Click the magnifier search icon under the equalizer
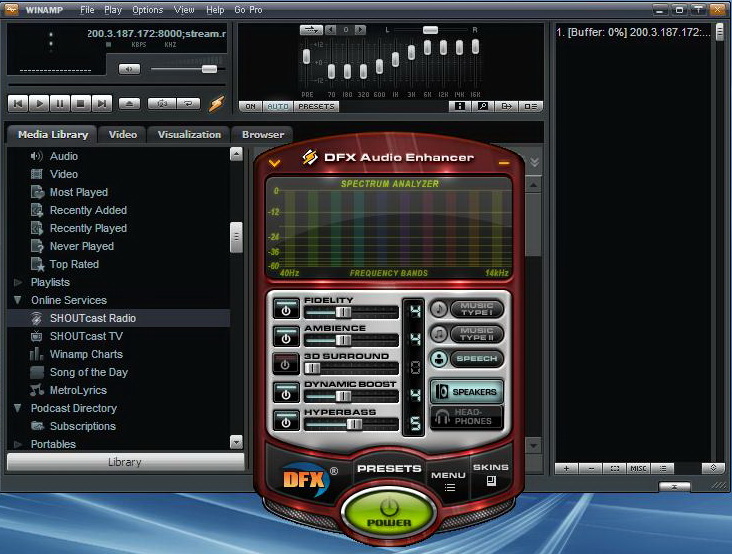This screenshot has height=554, width=732. pos(483,106)
